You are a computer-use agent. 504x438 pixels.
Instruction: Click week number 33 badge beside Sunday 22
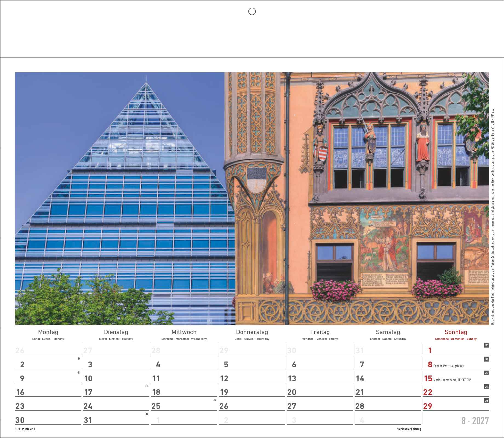[x=486, y=387]
